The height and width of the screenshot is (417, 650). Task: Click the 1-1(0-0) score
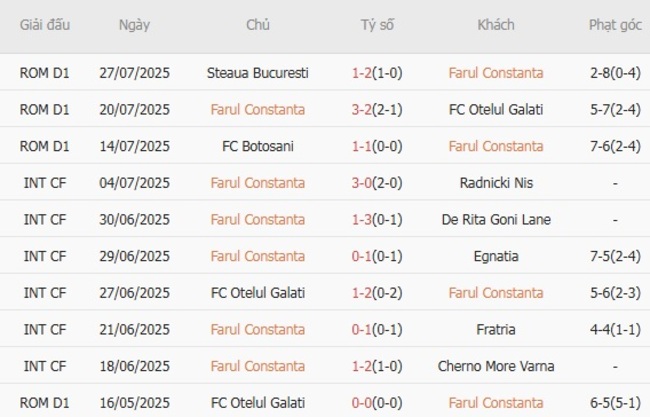click(x=377, y=146)
